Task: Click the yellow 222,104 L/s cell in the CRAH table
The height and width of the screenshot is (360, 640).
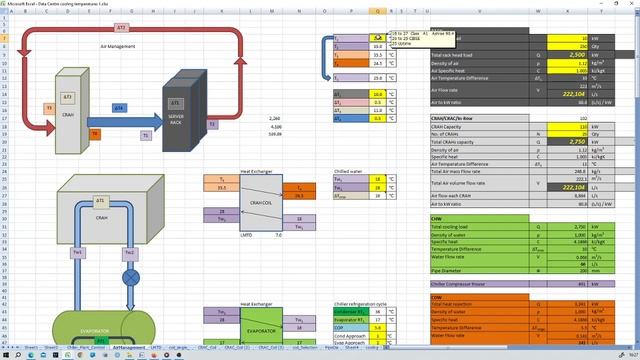Action: coord(567,187)
